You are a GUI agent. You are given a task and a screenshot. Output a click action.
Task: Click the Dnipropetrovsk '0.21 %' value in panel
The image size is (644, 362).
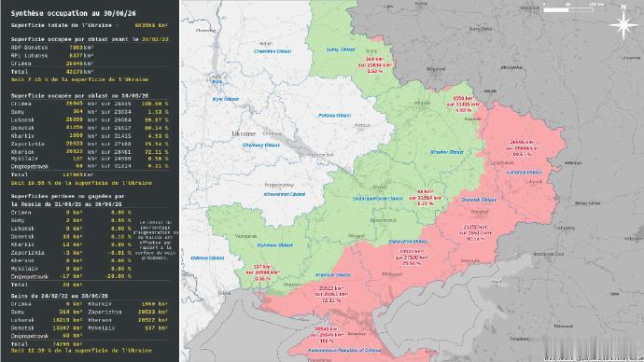[x=158, y=166]
